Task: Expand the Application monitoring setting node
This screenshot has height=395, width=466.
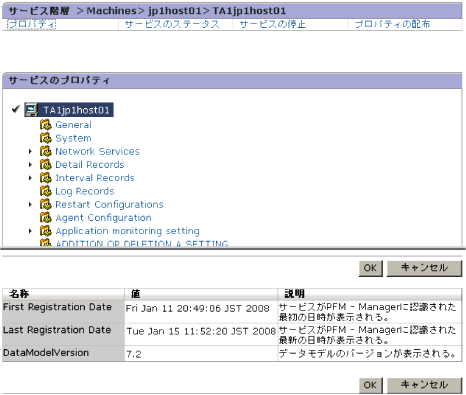Action: tap(30, 231)
